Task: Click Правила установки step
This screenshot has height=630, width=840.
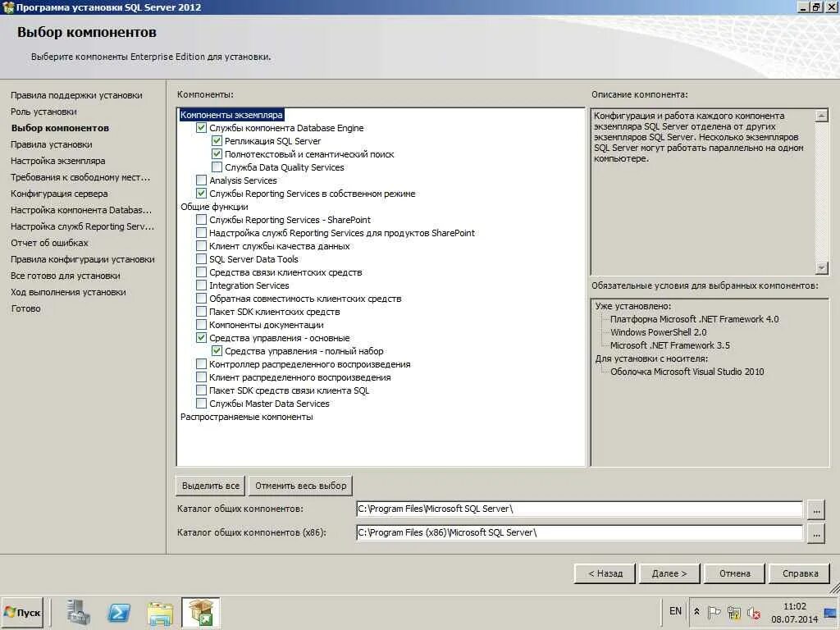Action: (52, 144)
